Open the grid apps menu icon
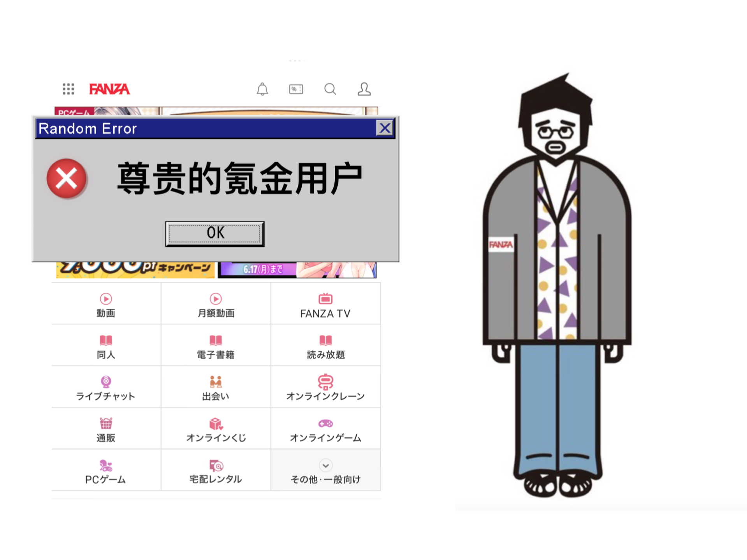This screenshot has width=747, height=560. (x=69, y=89)
